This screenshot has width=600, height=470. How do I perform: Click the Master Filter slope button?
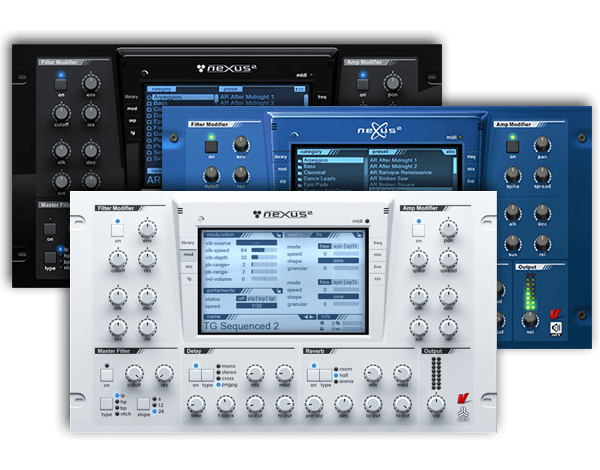143,404
